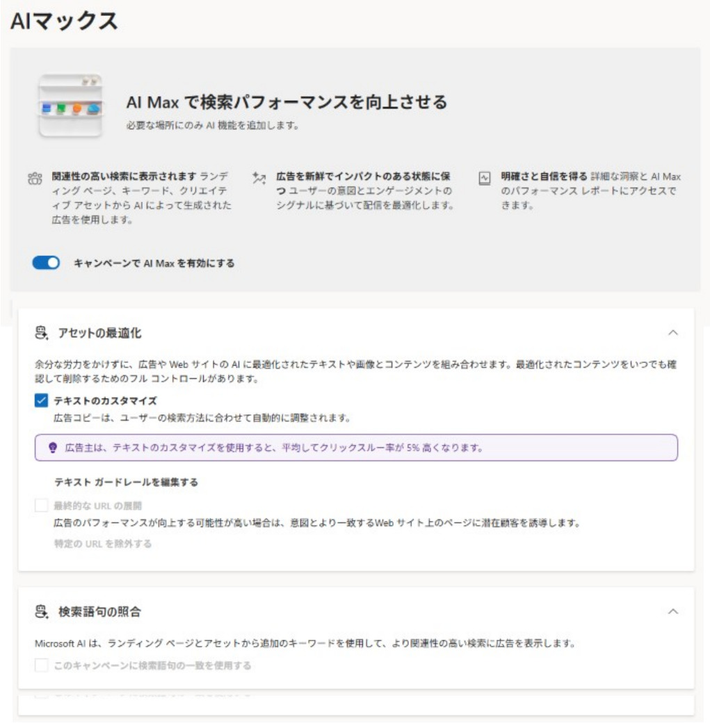Click the アセットの最適化 heading text
The height and width of the screenshot is (728, 710).
coord(99,333)
